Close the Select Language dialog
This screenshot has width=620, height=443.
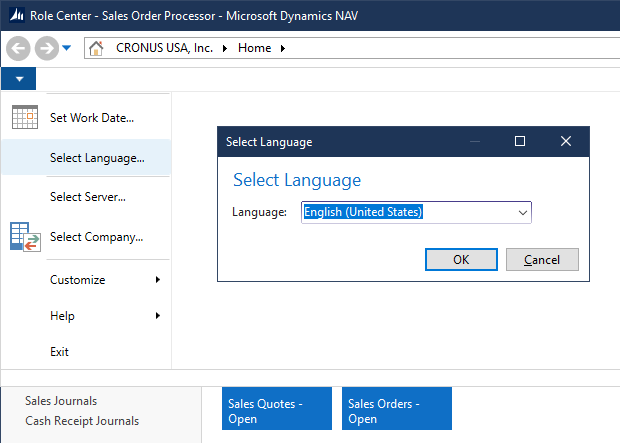(x=566, y=141)
